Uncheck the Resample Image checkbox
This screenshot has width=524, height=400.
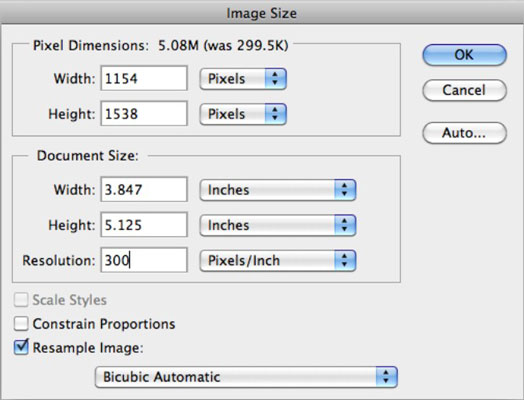tap(21, 348)
